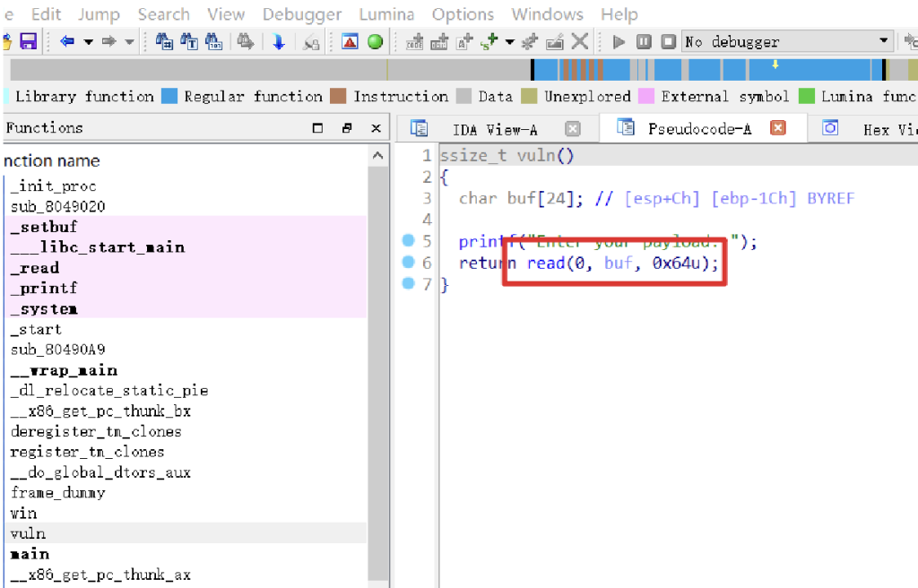Click the blue down-arrow jump icon
This screenshot has width=918, height=588.
tap(279, 42)
